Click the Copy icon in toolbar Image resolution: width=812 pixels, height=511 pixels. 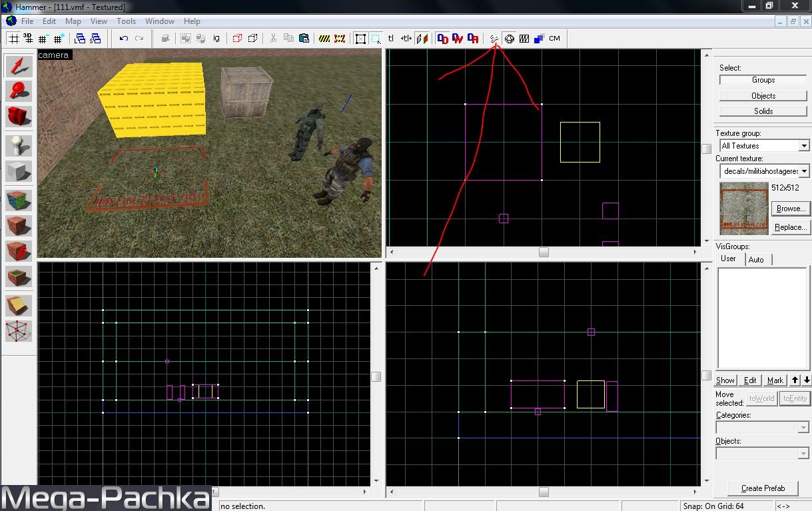click(288, 39)
